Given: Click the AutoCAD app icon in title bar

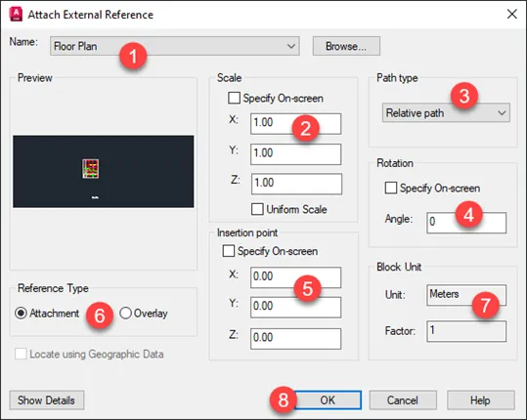Looking at the screenshot, I should click(x=16, y=14).
